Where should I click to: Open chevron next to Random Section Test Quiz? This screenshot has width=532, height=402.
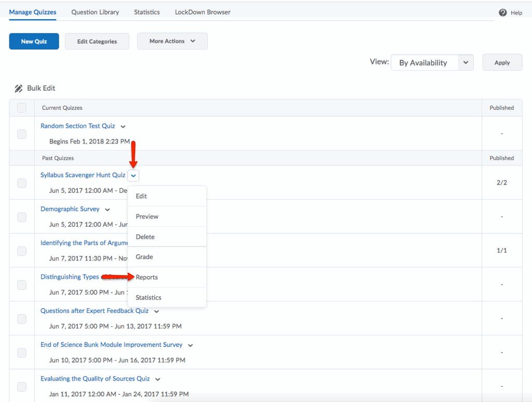pos(123,126)
